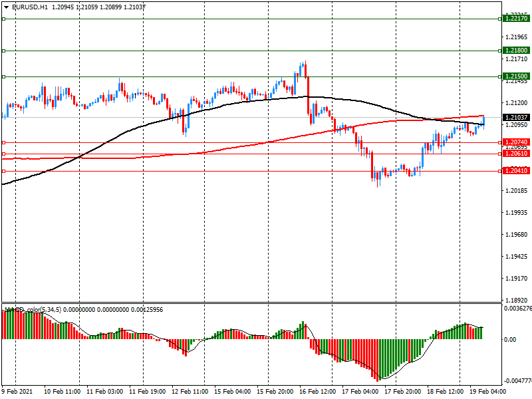The image size is (532, 399).
Task: Click the 1.21200 value on price scale
Action: [x=517, y=103]
